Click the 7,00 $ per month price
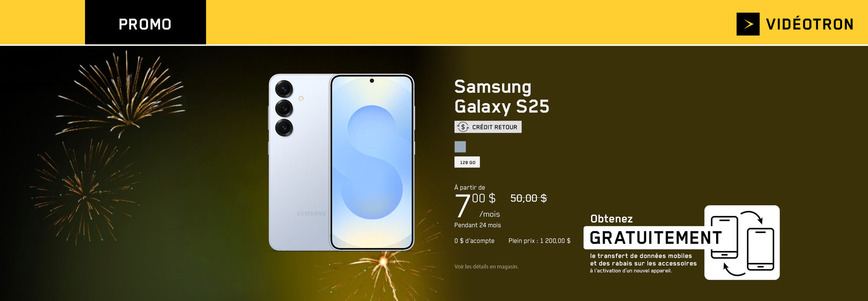Screen dimensions: 868x301 (477, 205)
